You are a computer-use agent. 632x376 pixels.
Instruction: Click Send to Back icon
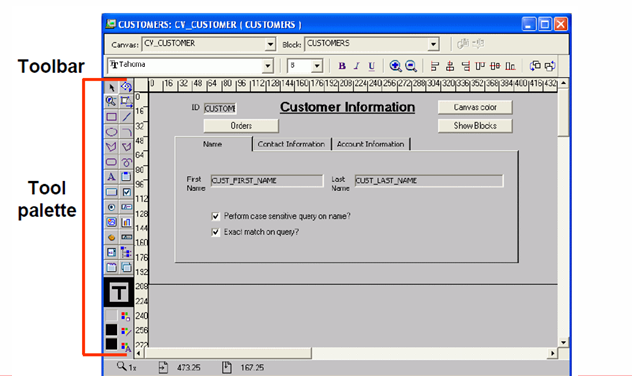550,66
